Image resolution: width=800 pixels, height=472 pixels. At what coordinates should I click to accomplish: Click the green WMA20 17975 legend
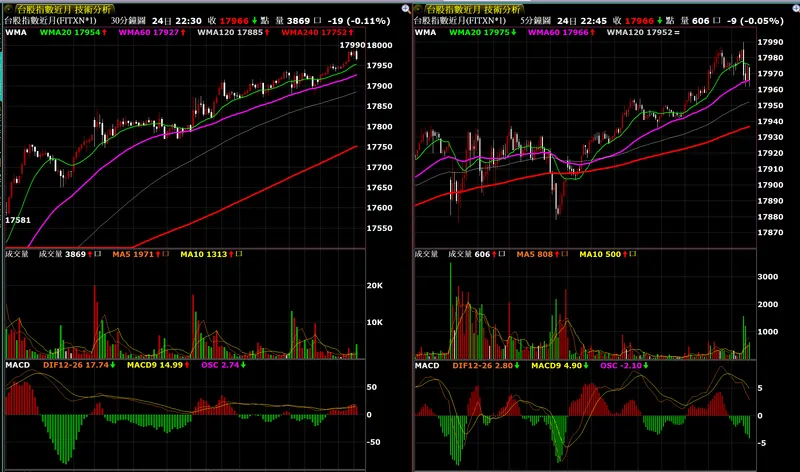[483, 32]
